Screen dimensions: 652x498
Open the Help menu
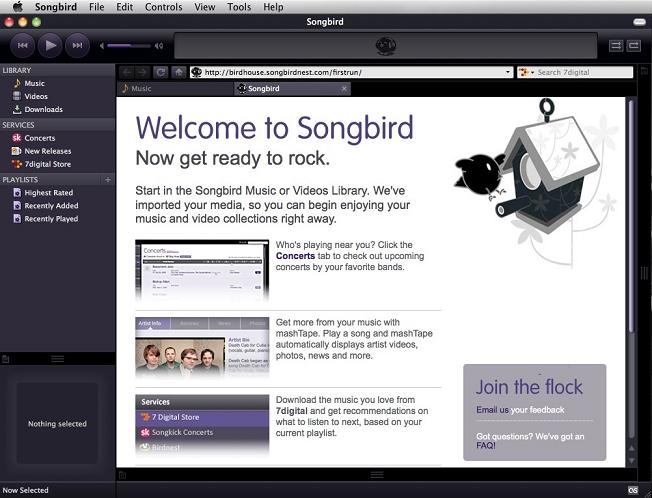click(273, 7)
